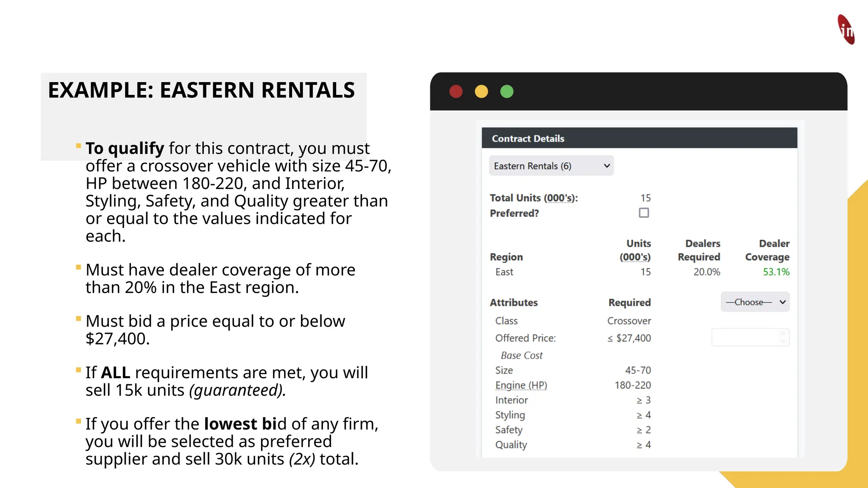Screen dimensions: 868x488
Task: Click the East region row label
Action: 504,272
